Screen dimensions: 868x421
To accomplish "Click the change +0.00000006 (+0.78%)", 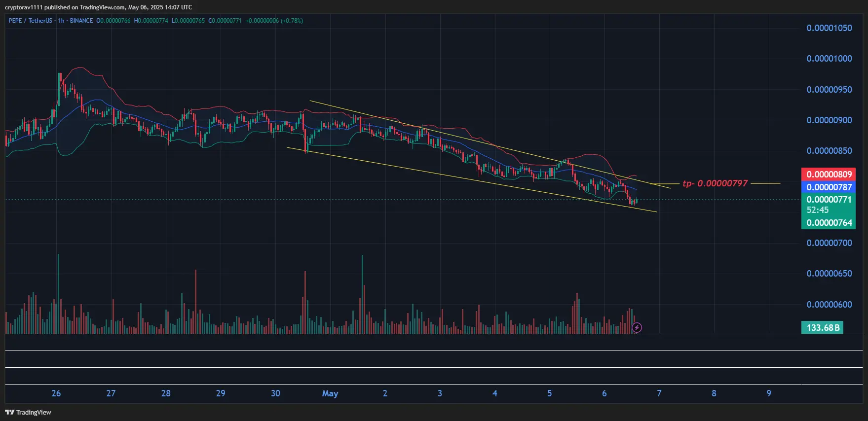I will pyautogui.click(x=274, y=21).
